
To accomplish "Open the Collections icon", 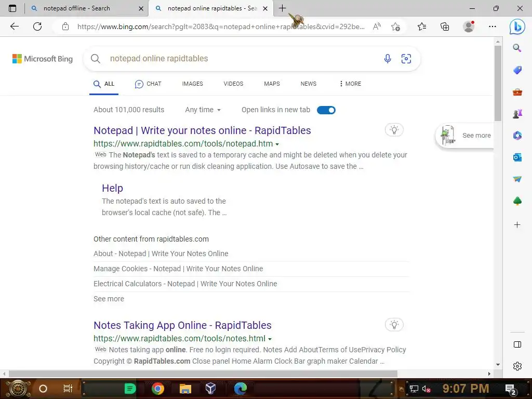I will tap(445, 26).
